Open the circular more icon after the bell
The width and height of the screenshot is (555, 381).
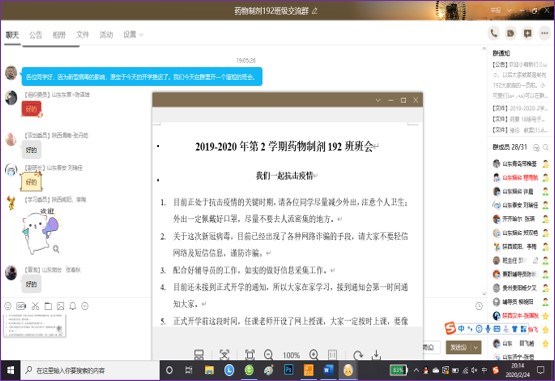pyautogui.click(x=85, y=306)
